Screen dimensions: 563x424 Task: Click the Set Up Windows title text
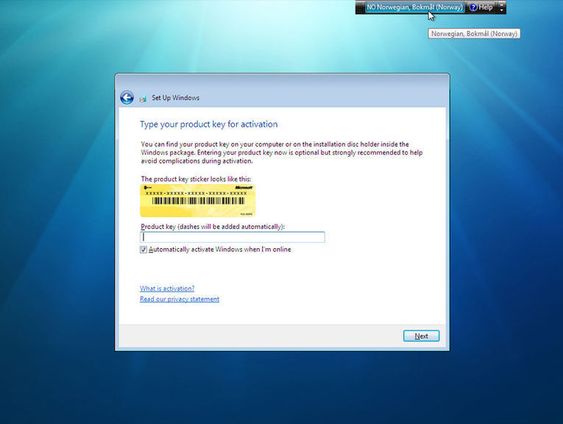pyautogui.click(x=175, y=98)
